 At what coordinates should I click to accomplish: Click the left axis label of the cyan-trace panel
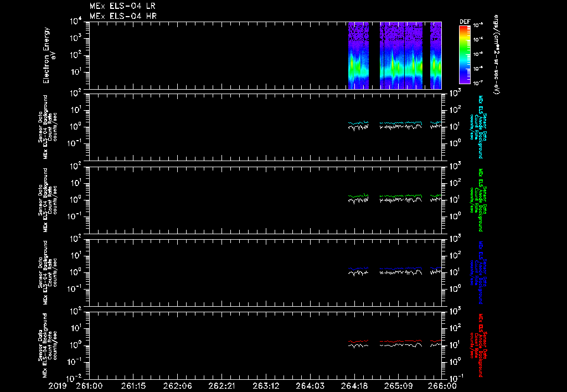tap(48, 127)
